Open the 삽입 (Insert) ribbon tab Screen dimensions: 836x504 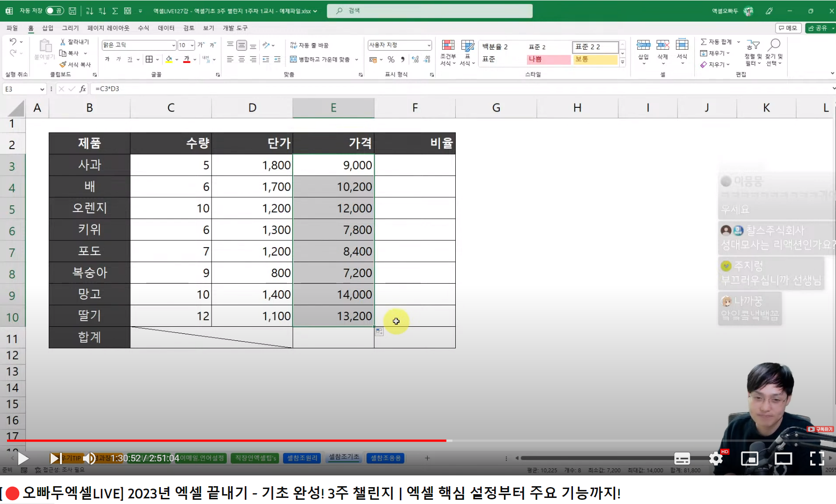[48, 28]
